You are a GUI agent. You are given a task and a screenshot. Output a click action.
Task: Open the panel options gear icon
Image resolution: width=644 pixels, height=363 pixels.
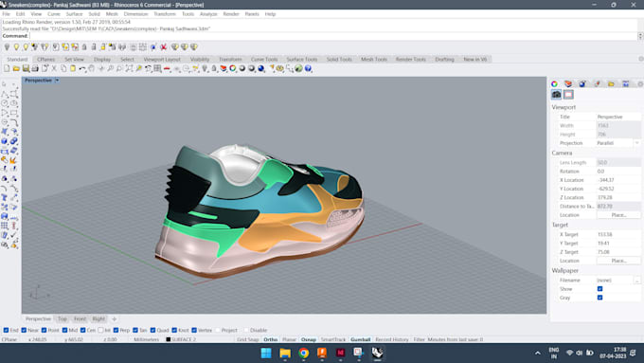click(640, 83)
